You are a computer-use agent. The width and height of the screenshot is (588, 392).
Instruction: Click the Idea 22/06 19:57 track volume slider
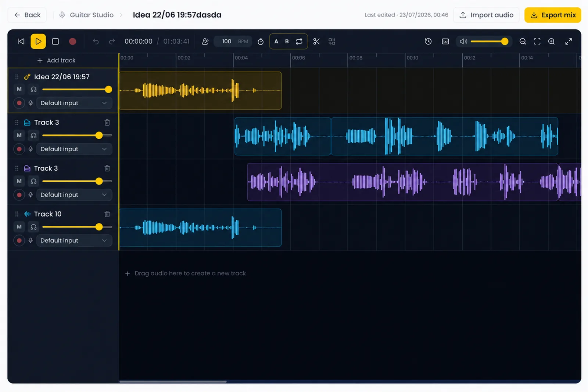click(77, 89)
